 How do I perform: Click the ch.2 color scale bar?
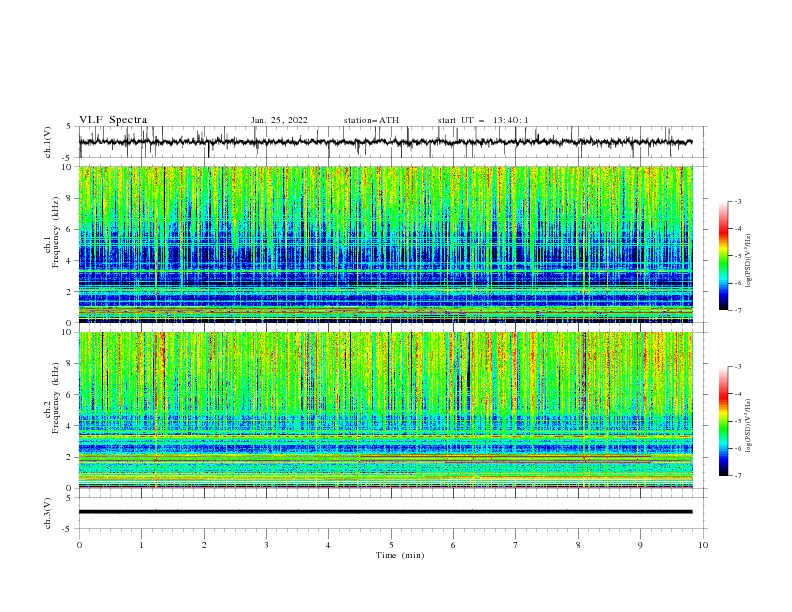(x=724, y=421)
